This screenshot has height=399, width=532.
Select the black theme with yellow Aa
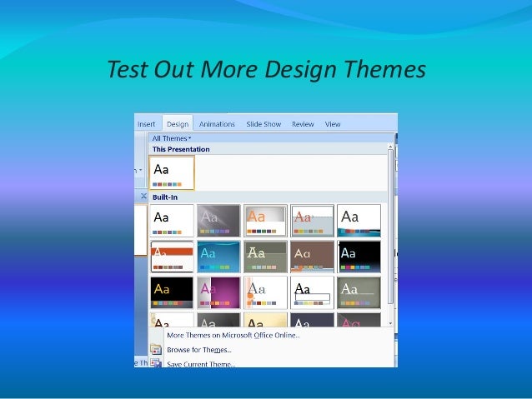[172, 292]
